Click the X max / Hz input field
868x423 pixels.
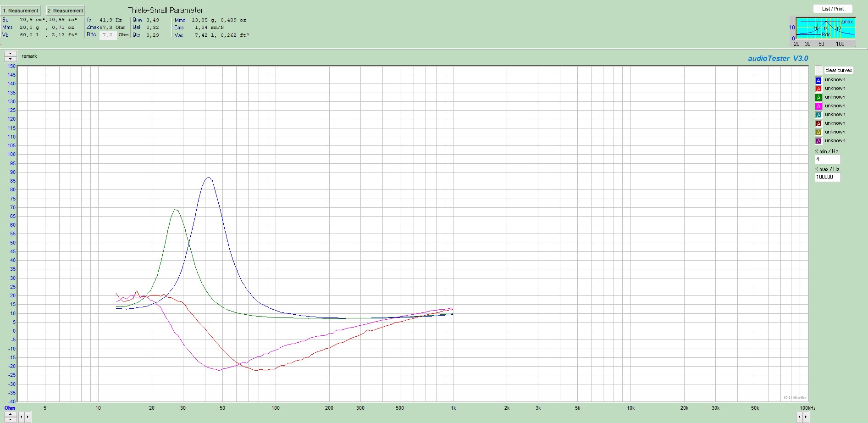coord(827,177)
